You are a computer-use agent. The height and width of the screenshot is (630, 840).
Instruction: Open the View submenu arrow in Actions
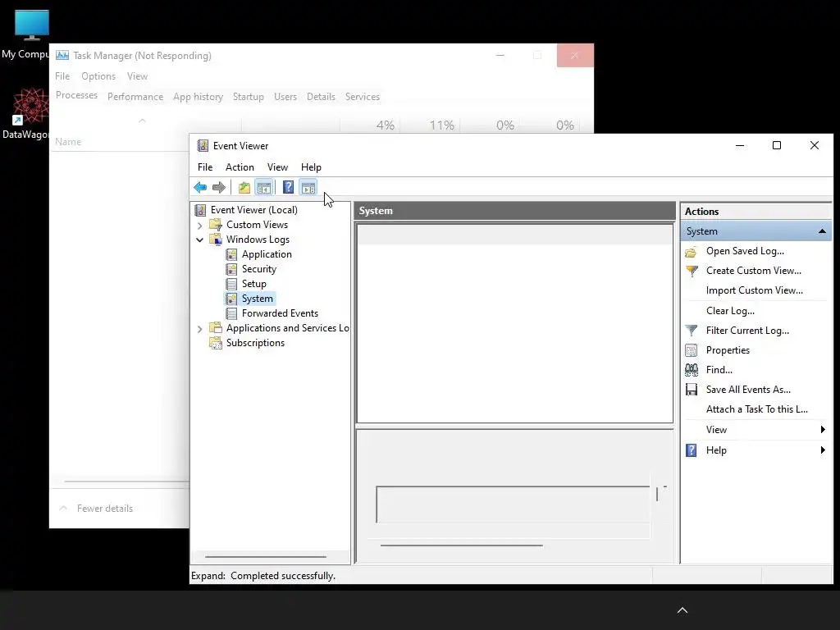click(x=823, y=430)
